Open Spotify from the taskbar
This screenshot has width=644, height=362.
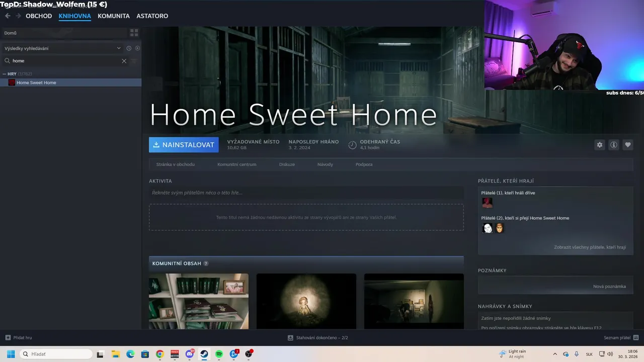coord(219,354)
